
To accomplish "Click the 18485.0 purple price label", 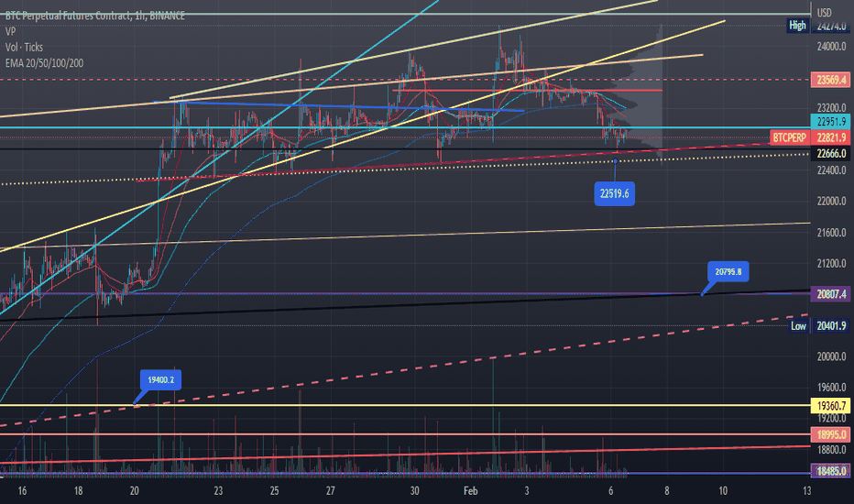I will coord(830,471).
